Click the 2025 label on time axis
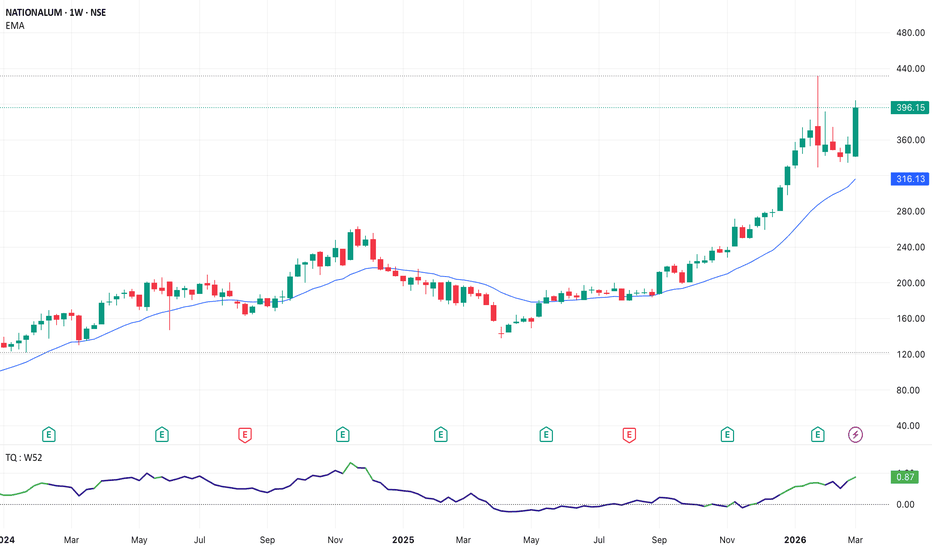This screenshot has height=550, width=932. (403, 540)
